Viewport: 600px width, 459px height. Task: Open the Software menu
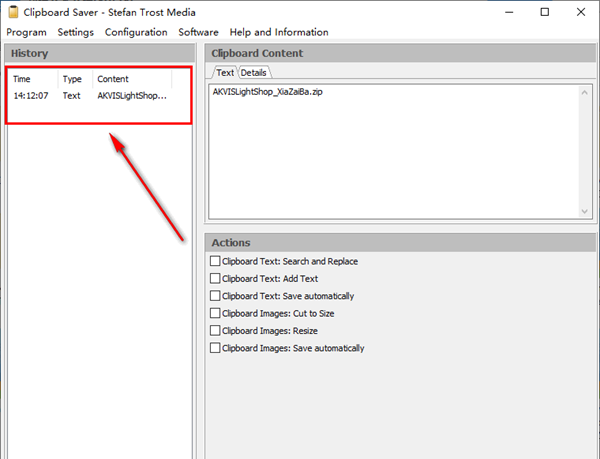[198, 32]
